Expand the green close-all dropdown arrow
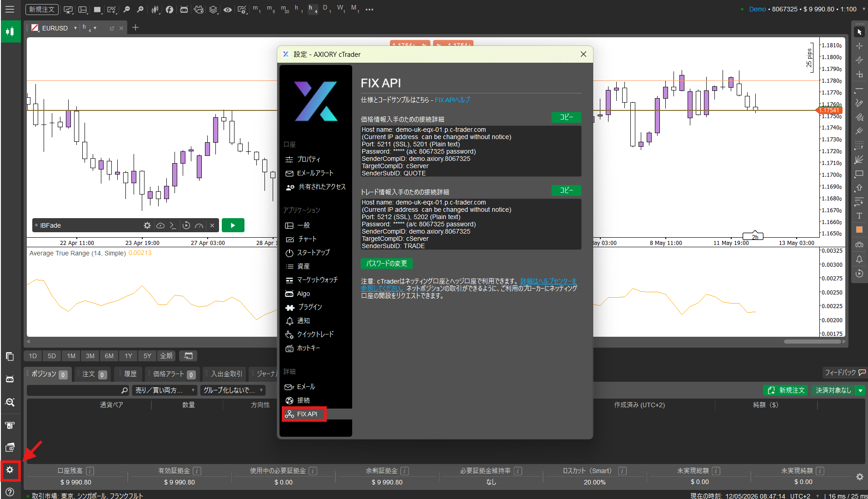 (x=860, y=390)
